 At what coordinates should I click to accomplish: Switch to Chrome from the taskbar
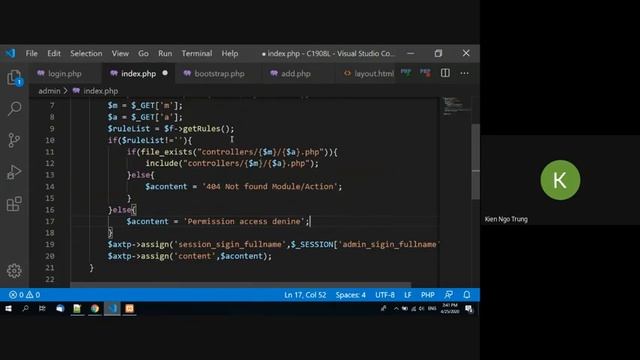(x=95, y=309)
